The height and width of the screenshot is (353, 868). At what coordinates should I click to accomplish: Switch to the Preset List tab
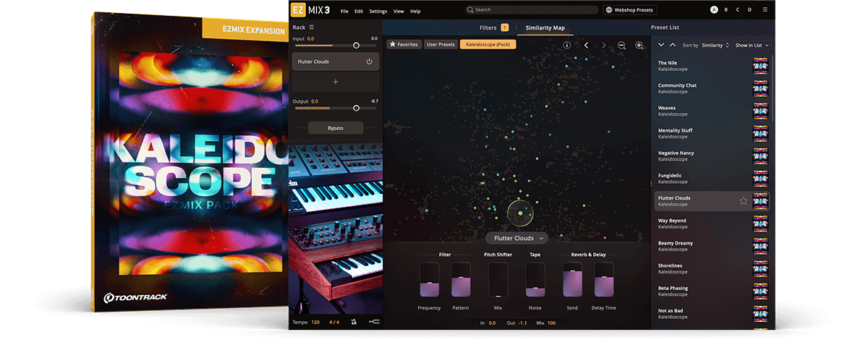(x=665, y=27)
